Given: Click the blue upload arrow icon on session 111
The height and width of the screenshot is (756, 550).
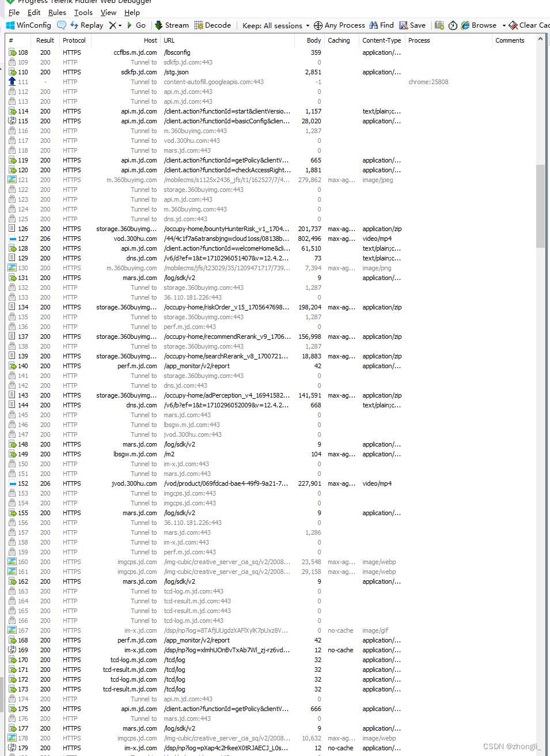Looking at the screenshot, I should point(12,82).
